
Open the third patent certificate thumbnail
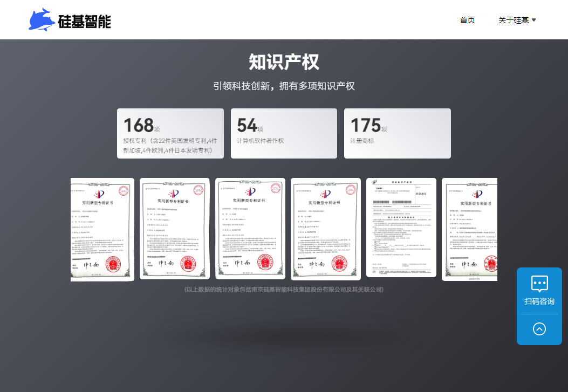pyautogui.click(x=250, y=229)
